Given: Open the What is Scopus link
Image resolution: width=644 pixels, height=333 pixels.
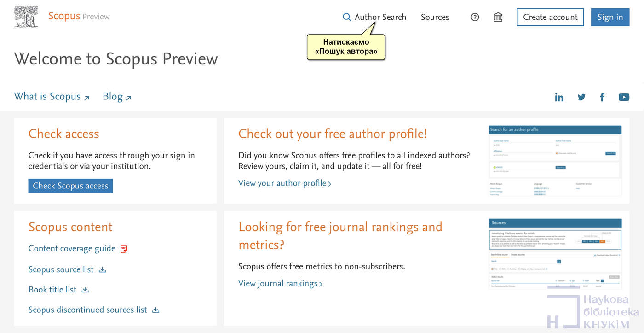Looking at the screenshot, I should (x=52, y=97).
